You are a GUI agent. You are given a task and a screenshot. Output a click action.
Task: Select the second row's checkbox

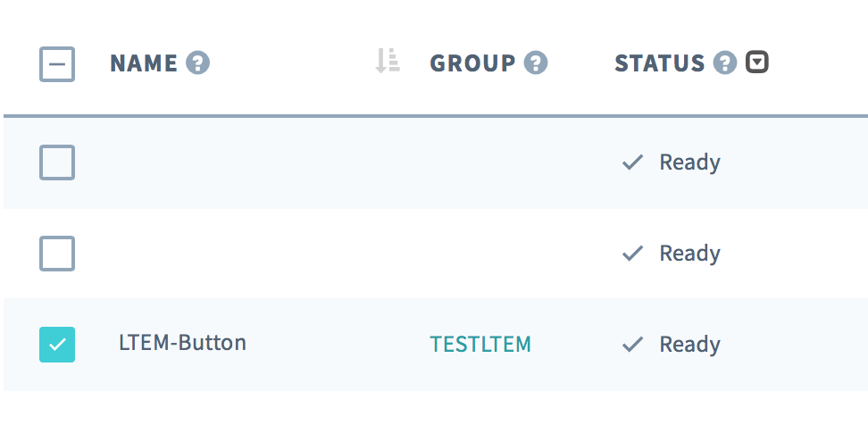point(57,254)
